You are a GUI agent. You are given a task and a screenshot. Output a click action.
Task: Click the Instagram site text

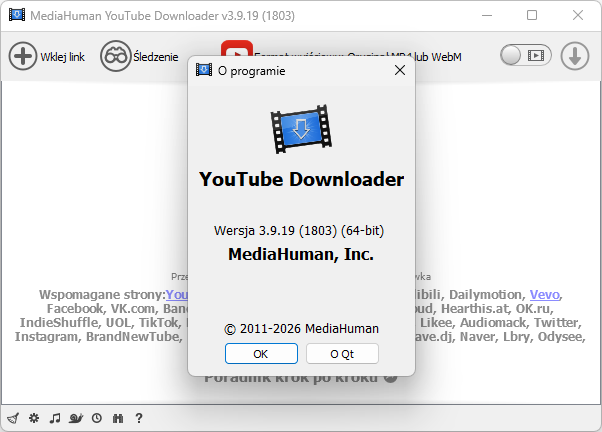[x=48, y=337]
